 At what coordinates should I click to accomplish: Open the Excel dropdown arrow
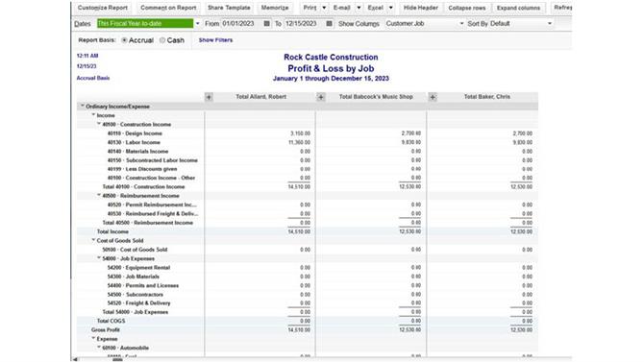pyautogui.click(x=390, y=8)
